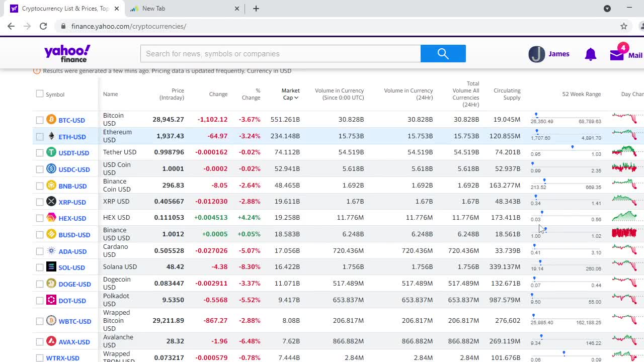Open the BTC-USD symbol link
The height and width of the screenshot is (362, 644).
click(71, 120)
